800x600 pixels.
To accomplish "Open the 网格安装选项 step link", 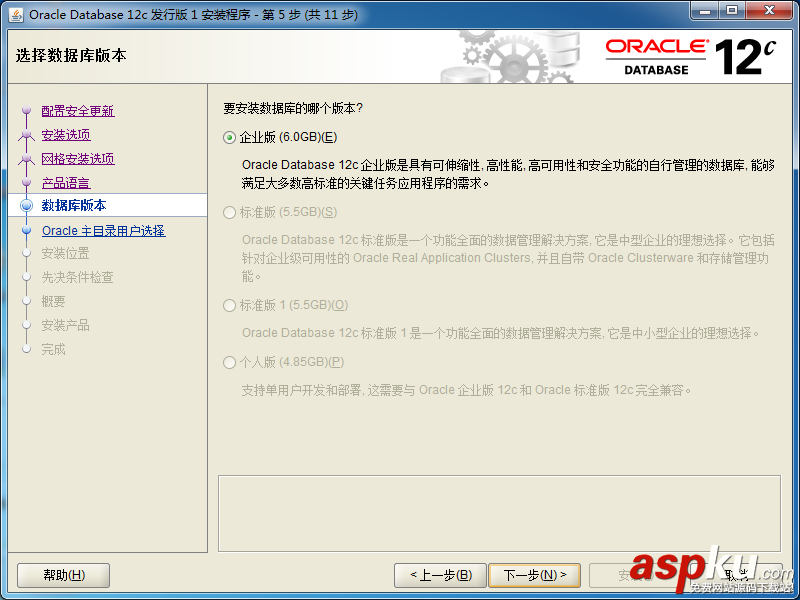I will pyautogui.click(x=78, y=159).
